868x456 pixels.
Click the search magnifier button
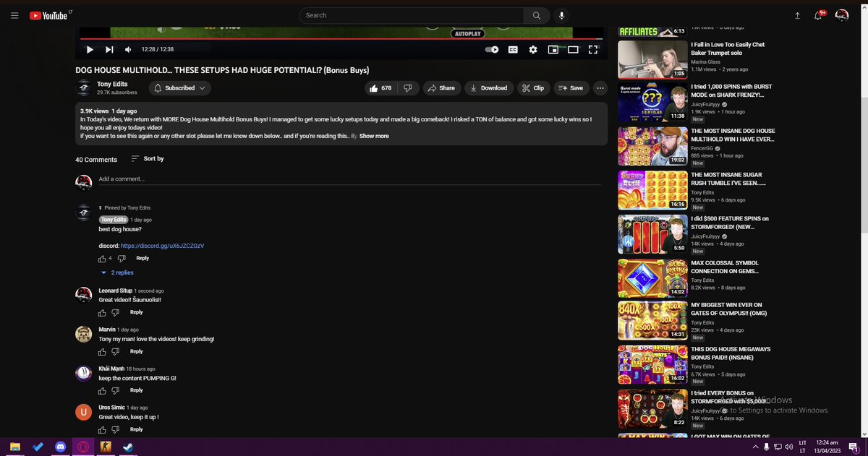(536, 15)
